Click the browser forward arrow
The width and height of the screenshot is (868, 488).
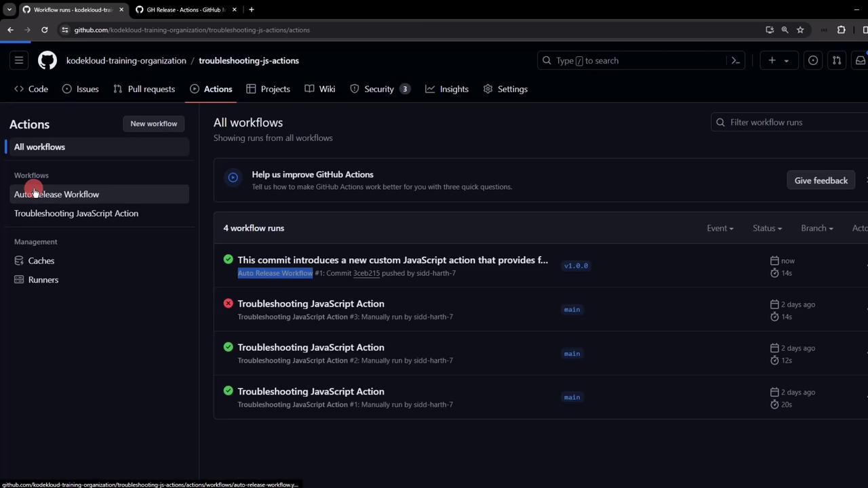point(27,30)
